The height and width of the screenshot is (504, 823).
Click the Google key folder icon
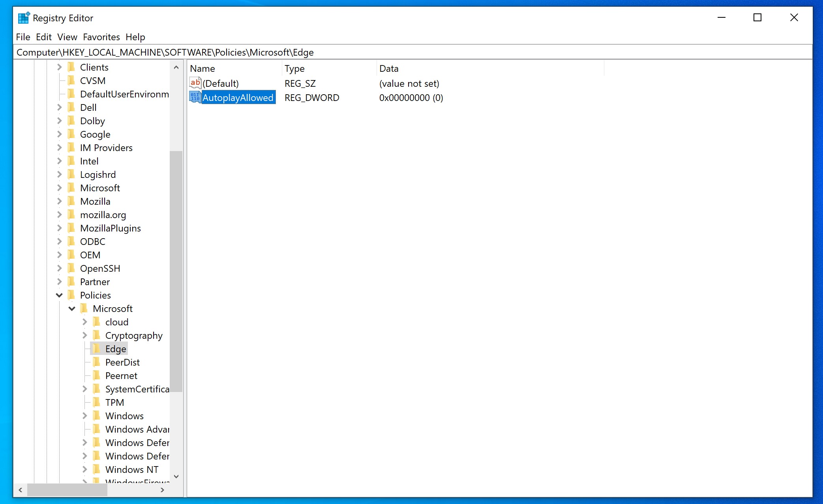coord(71,134)
